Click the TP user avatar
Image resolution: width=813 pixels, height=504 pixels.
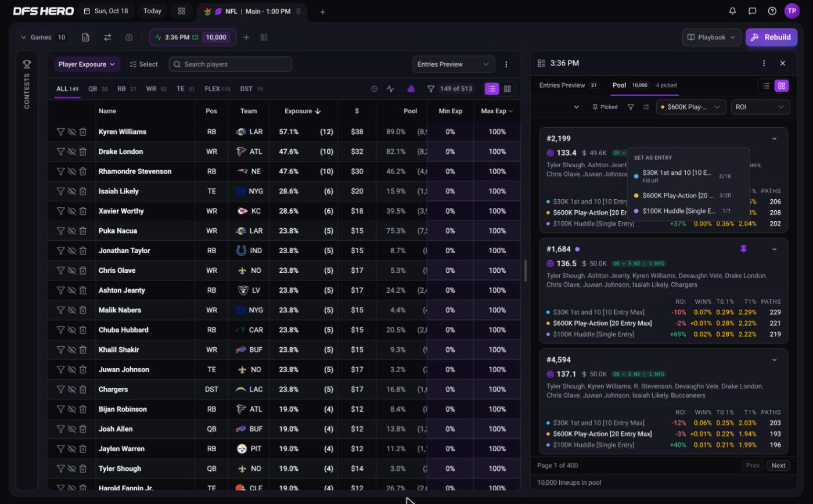(792, 11)
